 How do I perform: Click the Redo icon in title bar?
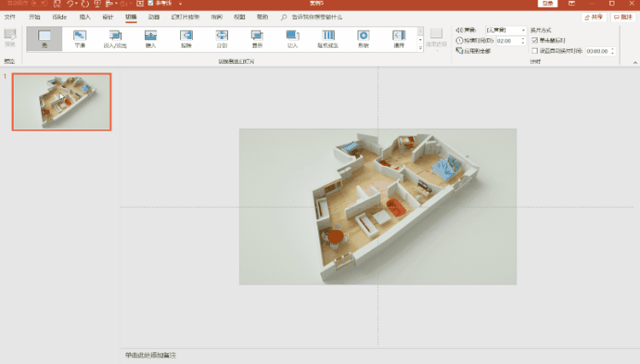point(84,3)
